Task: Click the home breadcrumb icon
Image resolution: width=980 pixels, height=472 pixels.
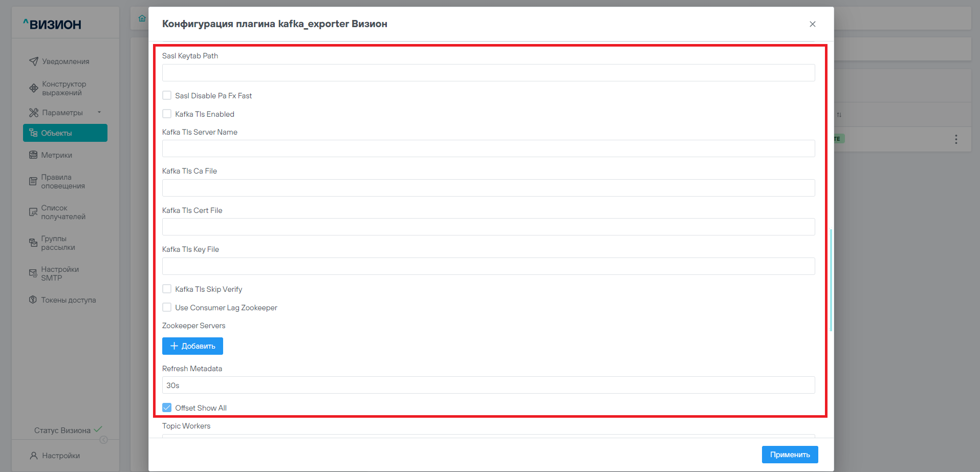Action: [x=142, y=18]
